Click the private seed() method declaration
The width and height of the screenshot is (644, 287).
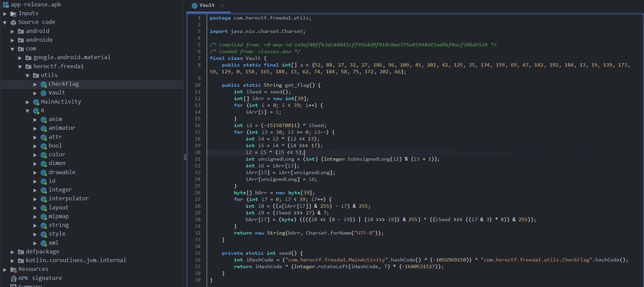pyautogui.click(x=262, y=253)
